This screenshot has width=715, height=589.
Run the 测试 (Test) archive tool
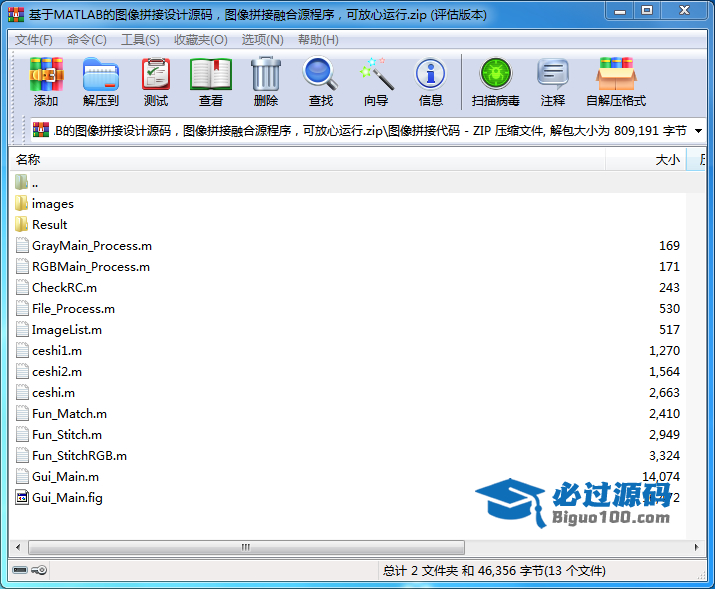pos(156,74)
